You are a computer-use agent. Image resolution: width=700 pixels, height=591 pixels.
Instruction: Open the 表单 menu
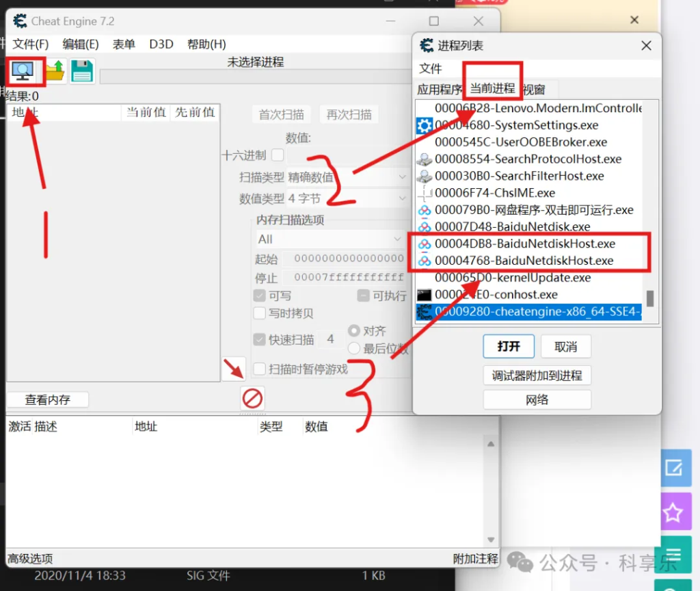point(124,44)
